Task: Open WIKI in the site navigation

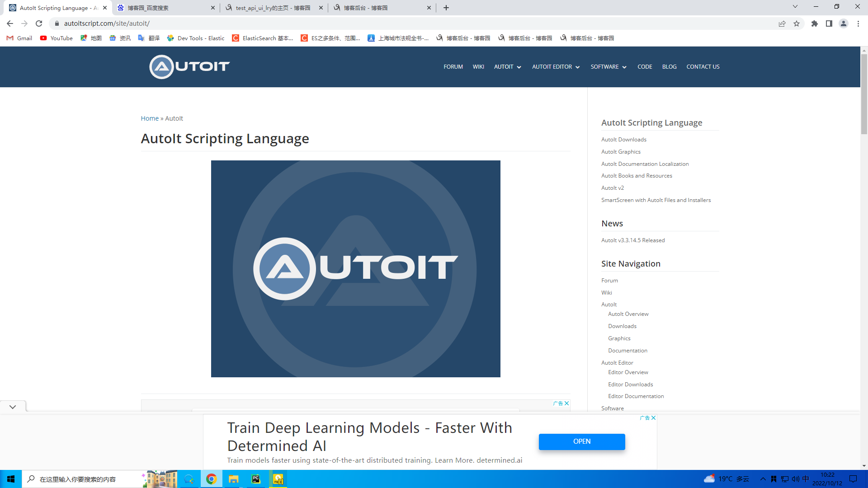Action: tap(478, 67)
